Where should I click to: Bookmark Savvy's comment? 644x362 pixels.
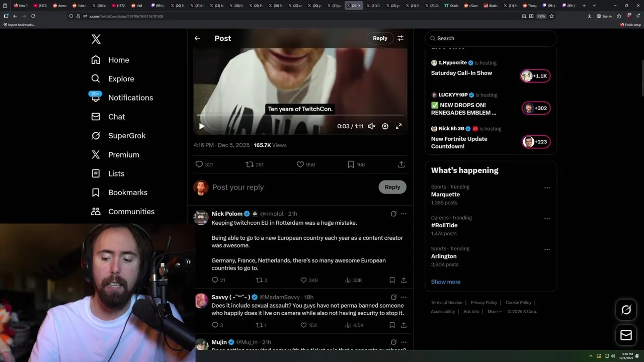(x=392, y=325)
